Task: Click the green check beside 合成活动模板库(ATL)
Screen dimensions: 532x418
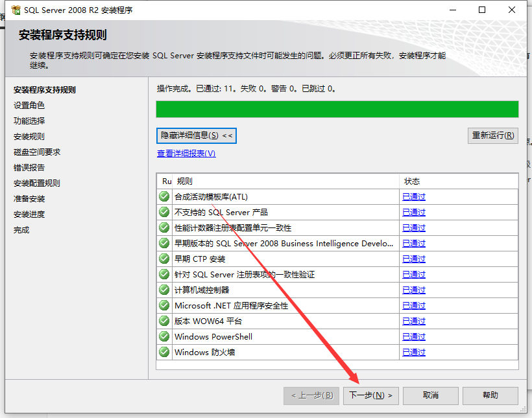Action: pyautogui.click(x=164, y=196)
